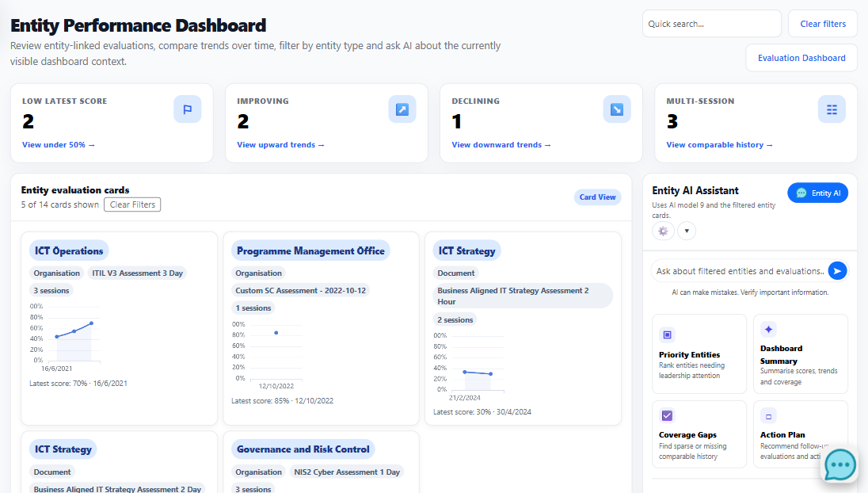Click the Programme Management Office score chart
The width and height of the screenshot is (868, 493).
(268, 355)
